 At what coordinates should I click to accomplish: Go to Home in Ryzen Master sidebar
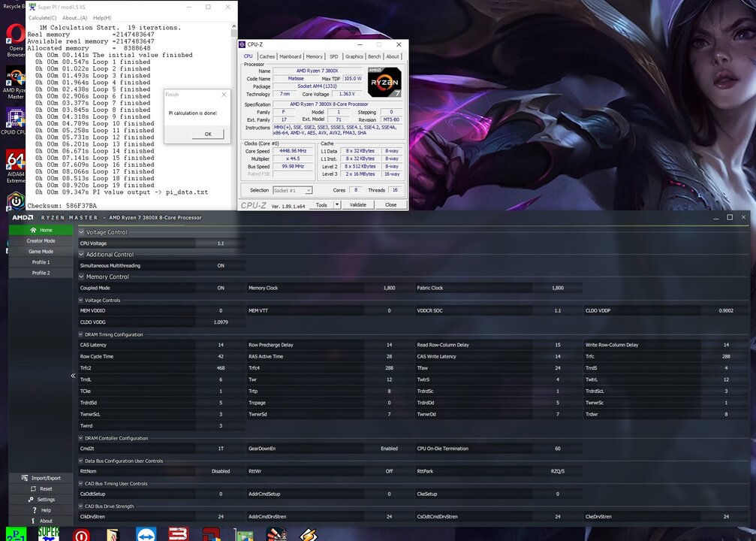41,230
